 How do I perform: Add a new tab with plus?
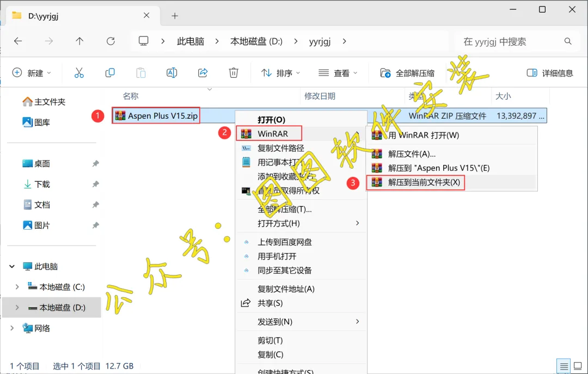pos(175,16)
